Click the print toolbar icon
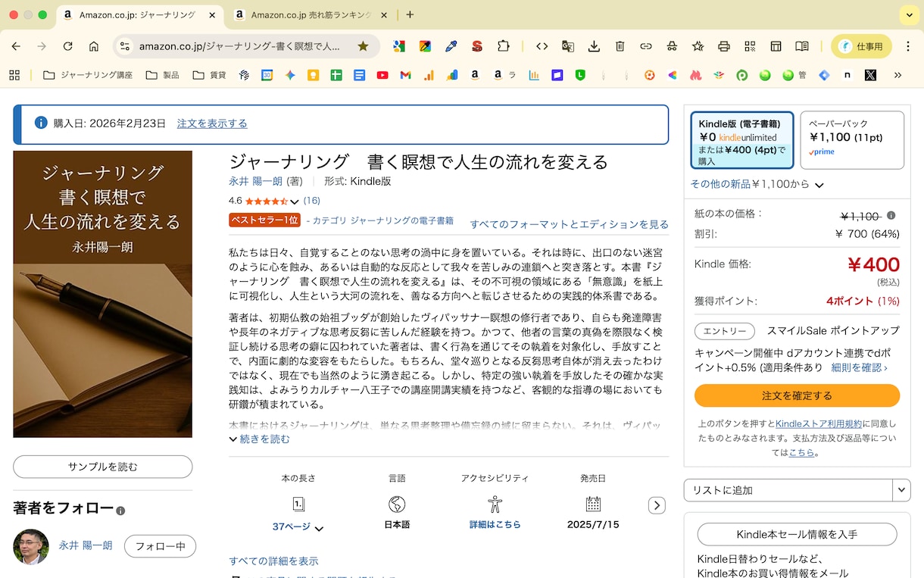Viewport: 924px width, 578px height. [724, 46]
